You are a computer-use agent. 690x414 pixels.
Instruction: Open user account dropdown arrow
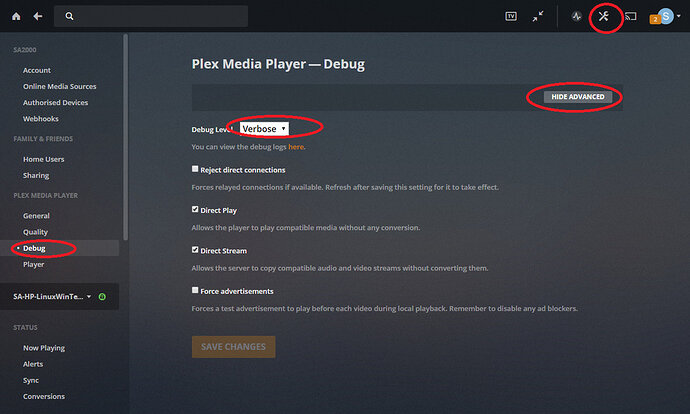click(x=679, y=16)
